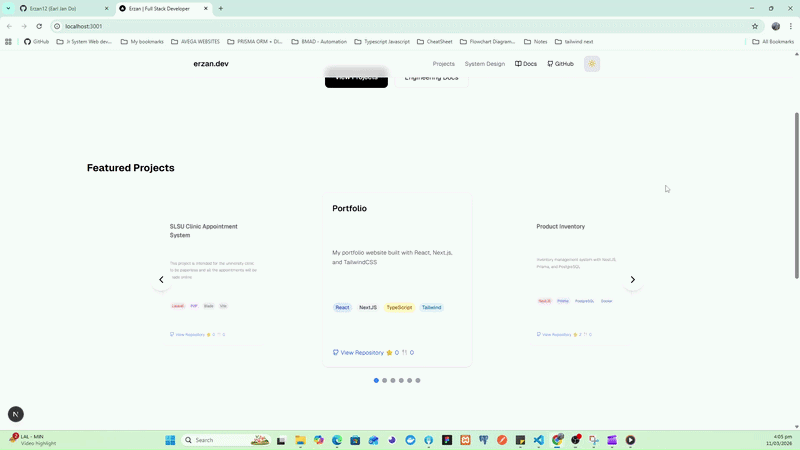Open the GitHub bookmark
800x450 pixels.
[x=36, y=42]
